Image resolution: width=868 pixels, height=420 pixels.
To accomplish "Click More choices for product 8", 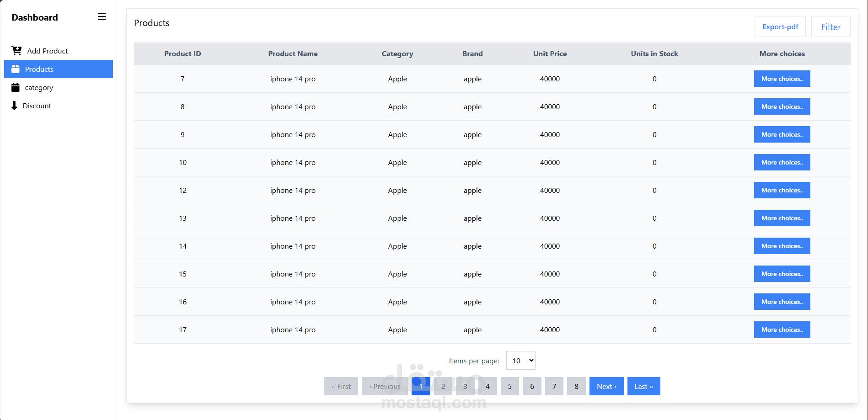I will point(782,106).
